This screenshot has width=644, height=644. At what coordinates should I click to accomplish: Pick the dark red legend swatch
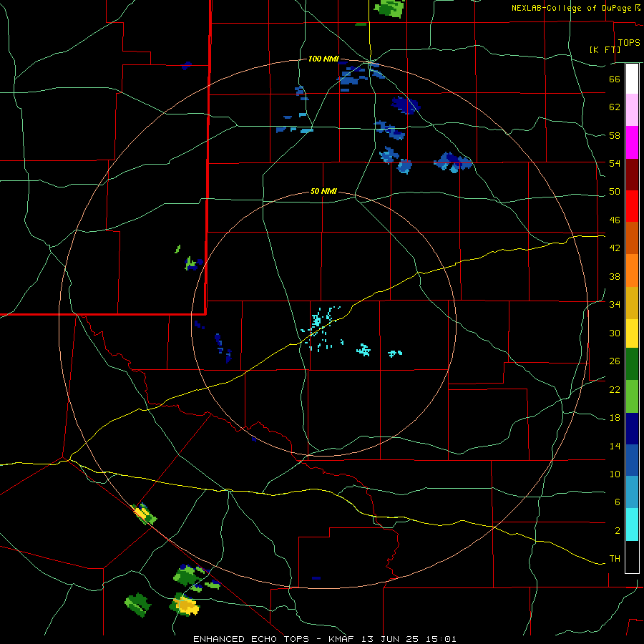point(632,175)
